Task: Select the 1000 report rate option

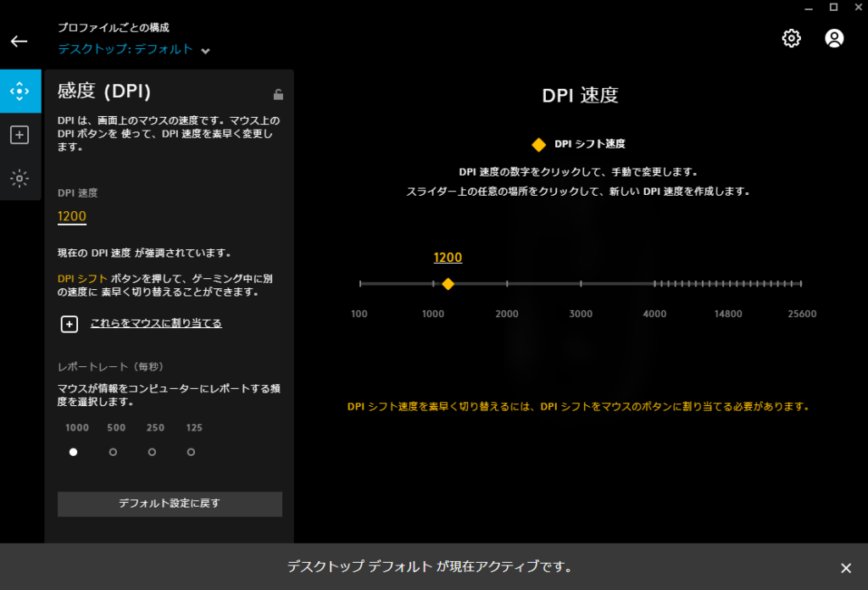Action: pyautogui.click(x=73, y=452)
